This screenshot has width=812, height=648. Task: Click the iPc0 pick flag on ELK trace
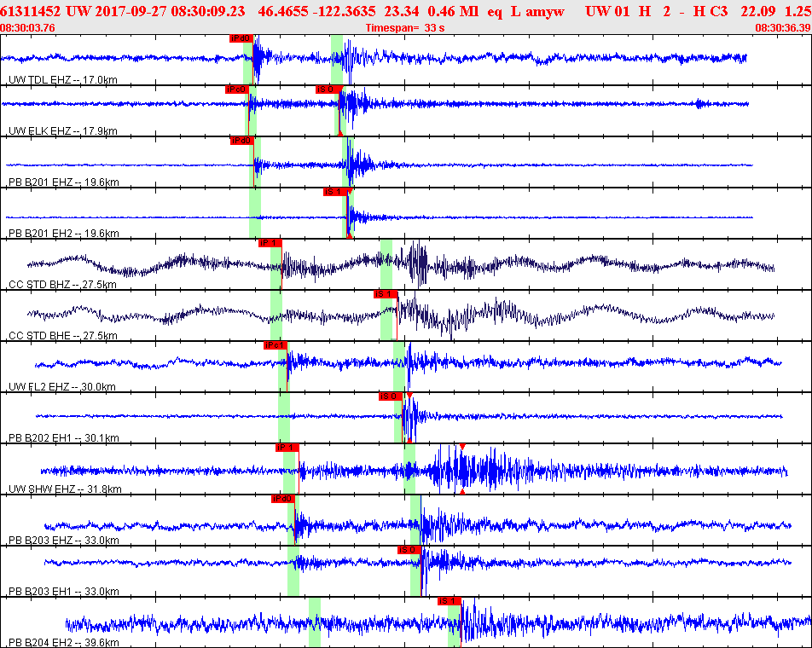click(x=236, y=90)
